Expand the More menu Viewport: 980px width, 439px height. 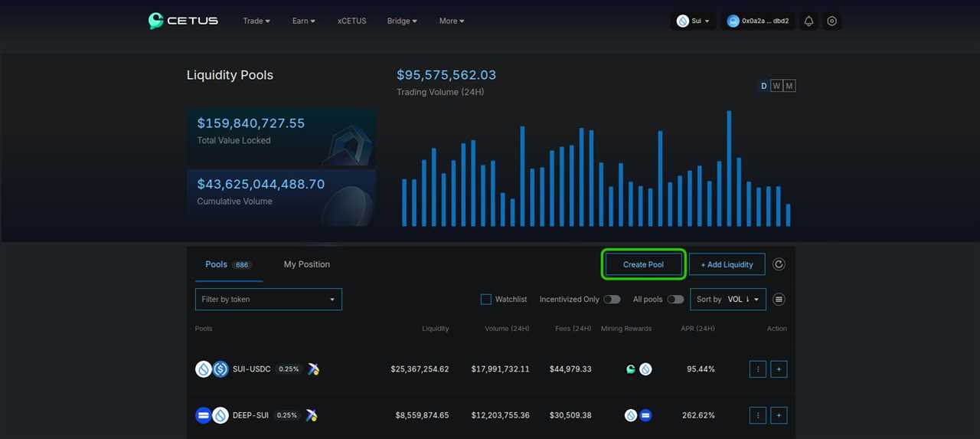click(452, 21)
